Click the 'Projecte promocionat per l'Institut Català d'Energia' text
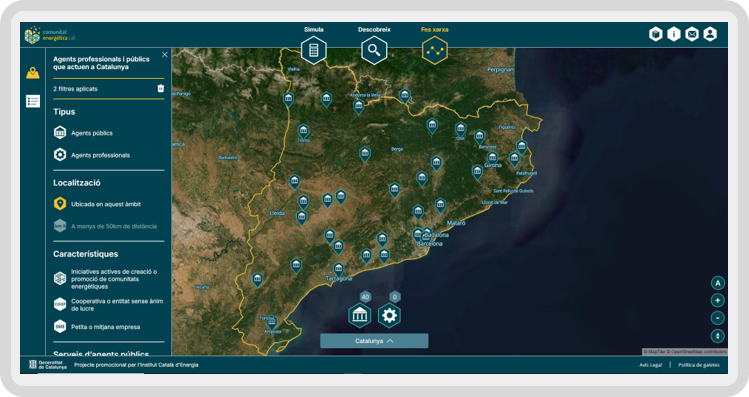The width and height of the screenshot is (749, 397). pyautogui.click(x=136, y=365)
